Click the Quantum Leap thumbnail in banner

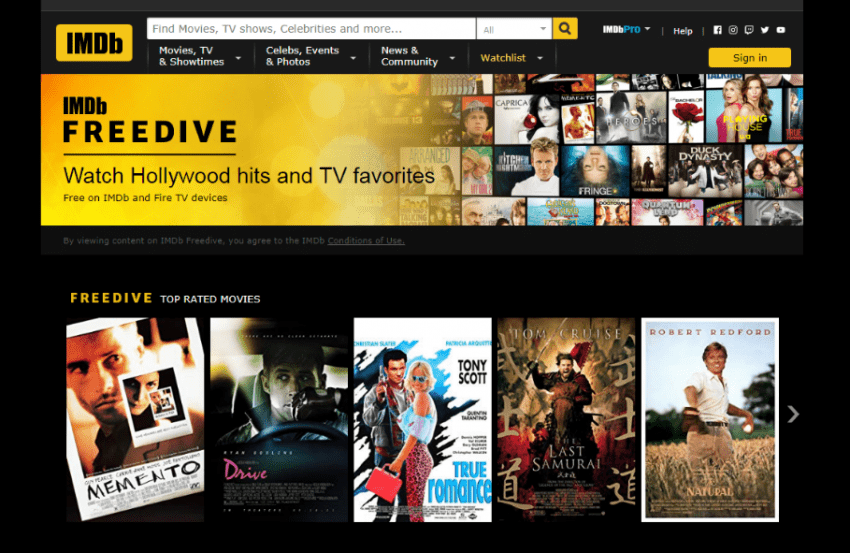pyautogui.click(x=667, y=212)
